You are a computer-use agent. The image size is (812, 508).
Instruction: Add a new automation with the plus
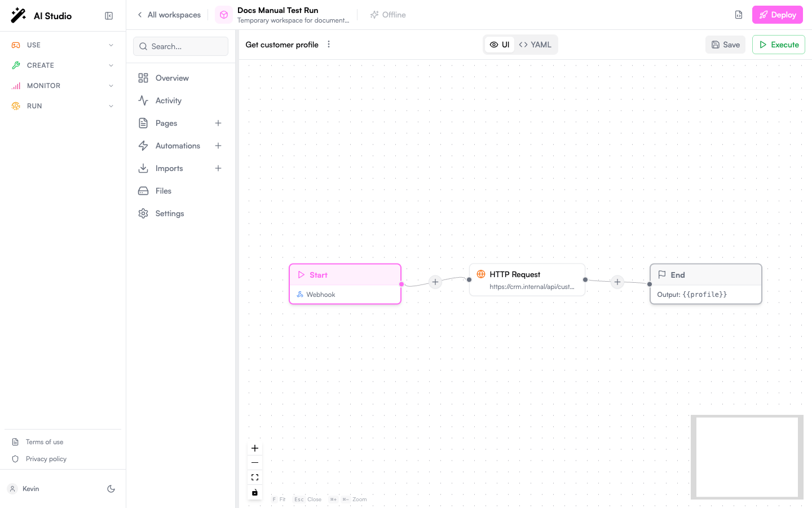[218, 146]
